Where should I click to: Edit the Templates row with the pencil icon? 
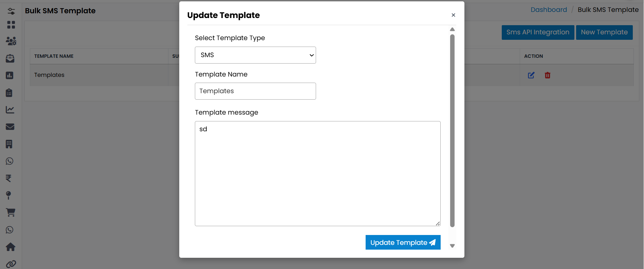531,75
